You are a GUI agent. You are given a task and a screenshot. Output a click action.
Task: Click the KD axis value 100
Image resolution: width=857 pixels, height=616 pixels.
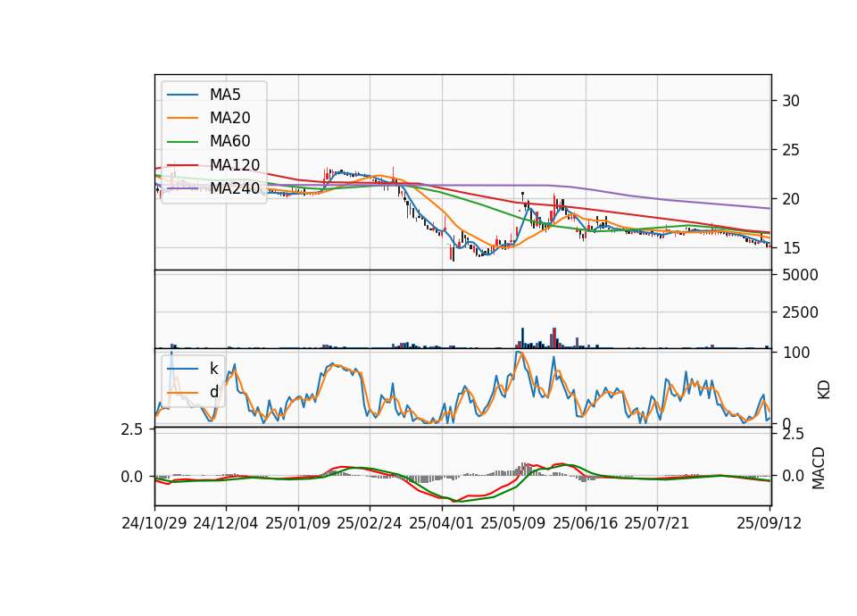pyautogui.click(x=795, y=353)
